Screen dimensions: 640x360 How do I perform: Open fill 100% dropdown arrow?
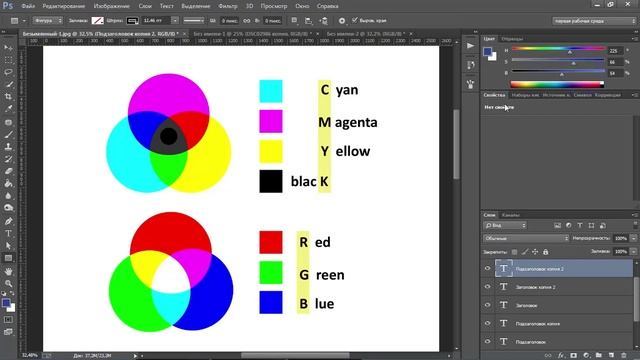(x=633, y=252)
